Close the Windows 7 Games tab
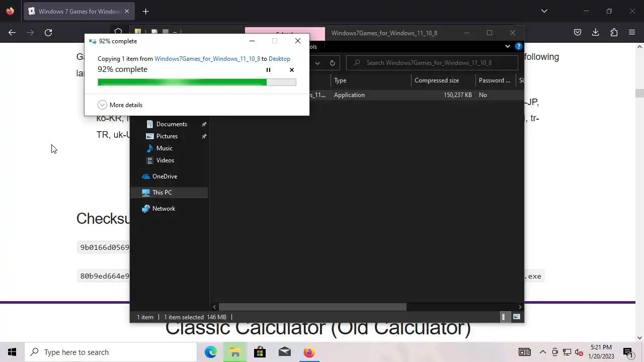Image resolution: width=644 pixels, height=362 pixels. (x=127, y=12)
